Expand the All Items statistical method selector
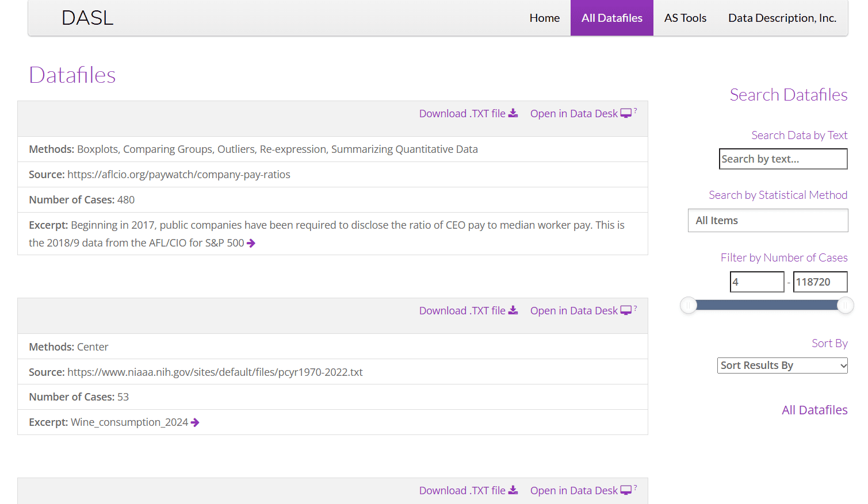Screen dimensions: 868x504 click(768, 221)
